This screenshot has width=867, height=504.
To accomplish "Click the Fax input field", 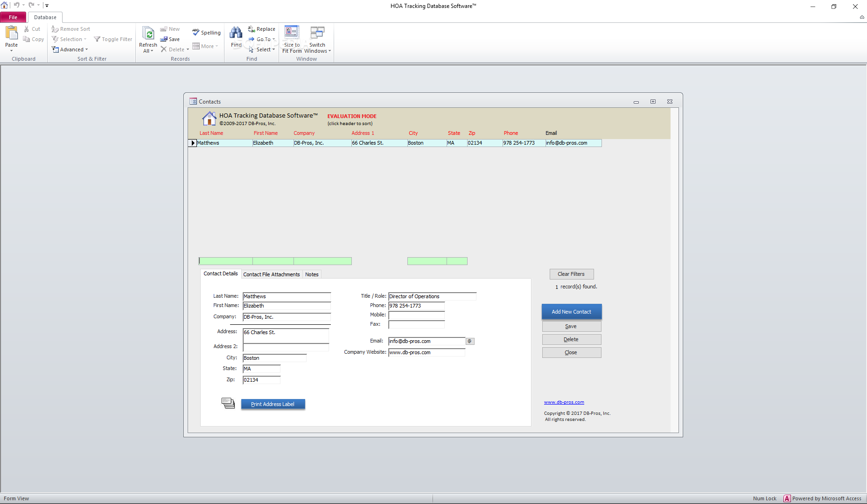I will pos(416,324).
